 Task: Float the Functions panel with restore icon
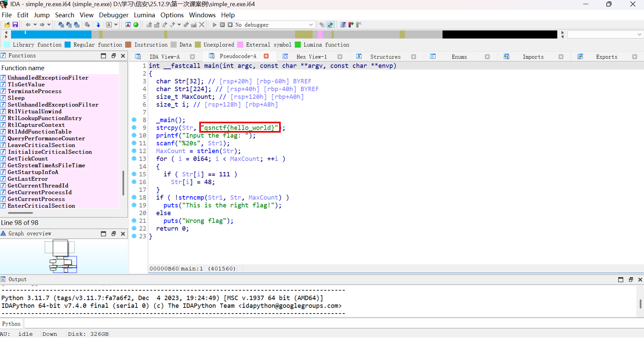click(x=114, y=56)
